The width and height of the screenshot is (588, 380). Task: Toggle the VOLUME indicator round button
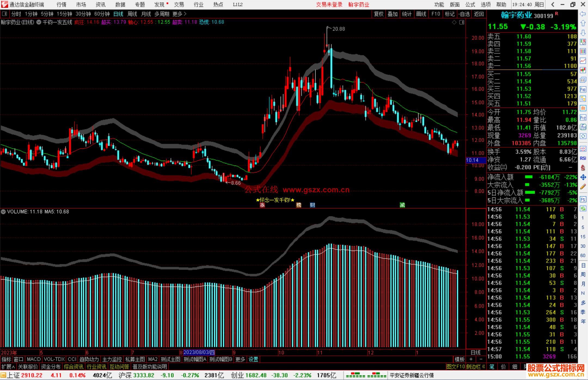(3, 212)
